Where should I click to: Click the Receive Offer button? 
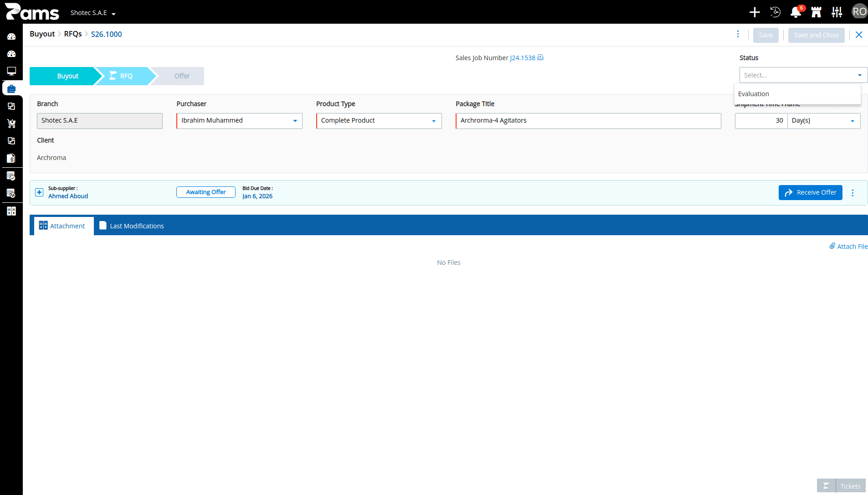click(x=811, y=192)
